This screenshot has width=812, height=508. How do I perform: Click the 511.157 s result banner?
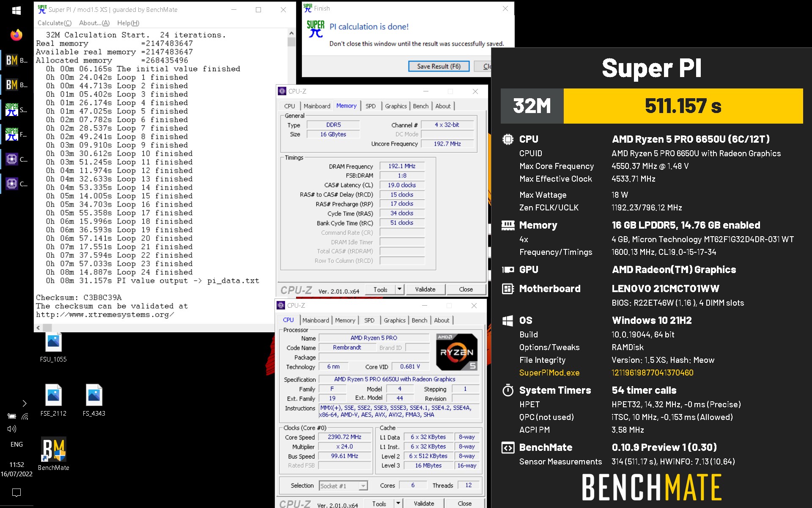tap(683, 106)
